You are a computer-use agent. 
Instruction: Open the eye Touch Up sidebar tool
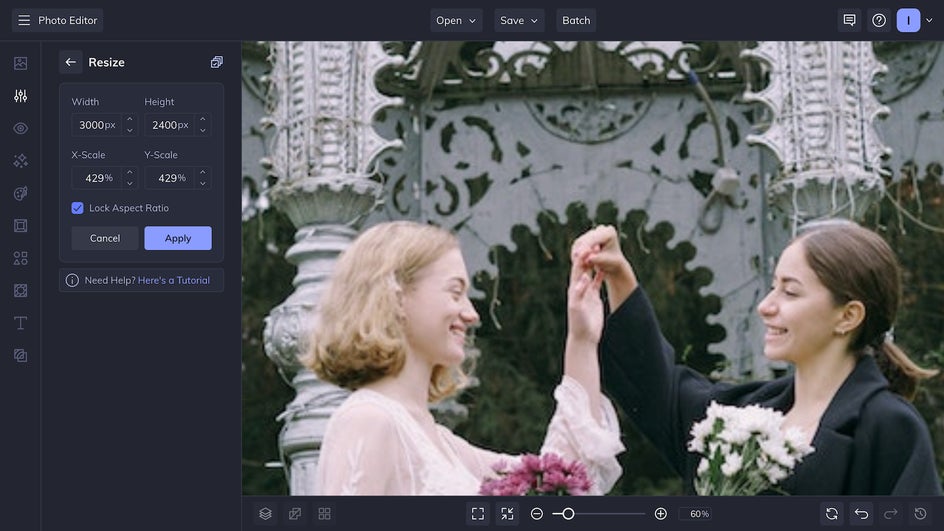pyautogui.click(x=20, y=128)
